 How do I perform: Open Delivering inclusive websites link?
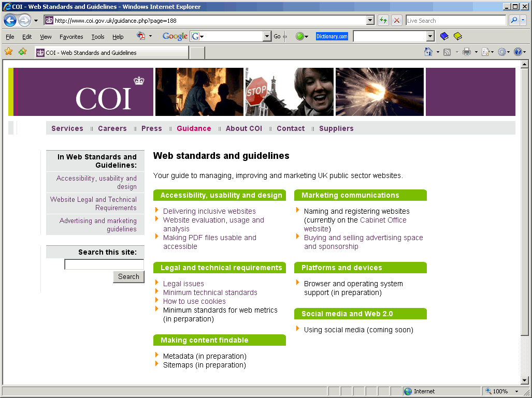[209, 211]
